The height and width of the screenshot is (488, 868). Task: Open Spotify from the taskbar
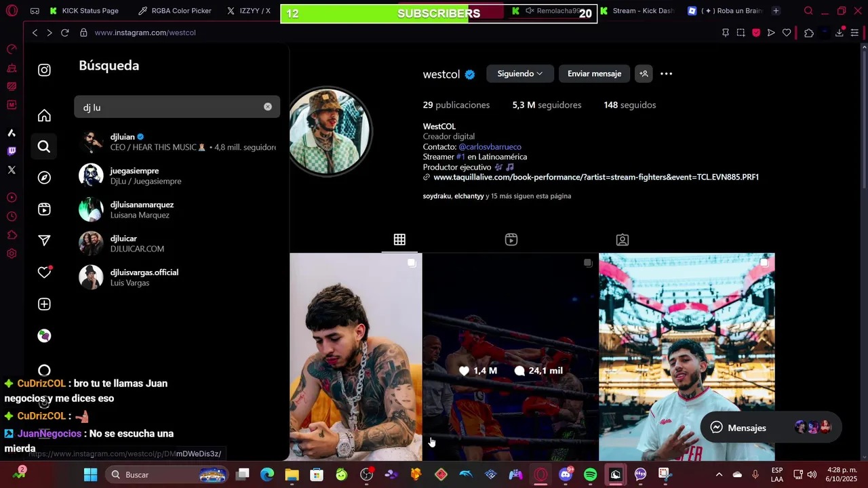(591, 474)
